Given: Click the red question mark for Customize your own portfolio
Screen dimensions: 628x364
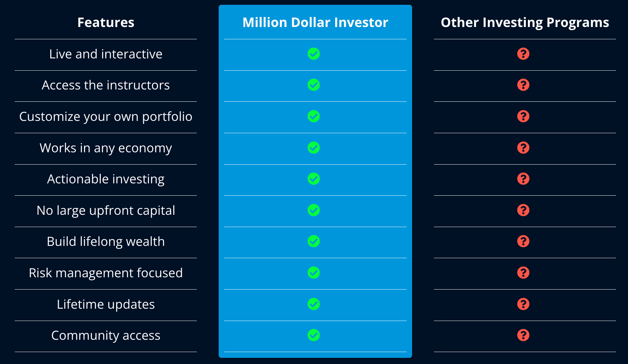Looking at the screenshot, I should click(523, 116).
